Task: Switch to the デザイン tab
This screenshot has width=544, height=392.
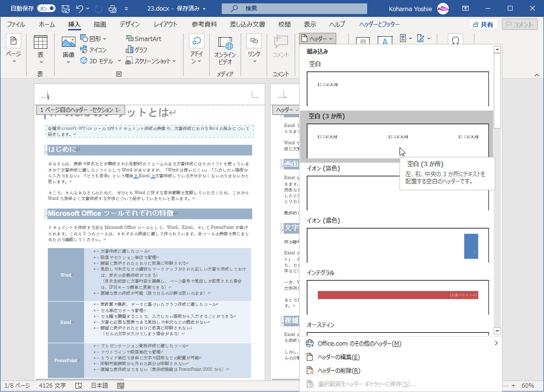Action: 130,24
